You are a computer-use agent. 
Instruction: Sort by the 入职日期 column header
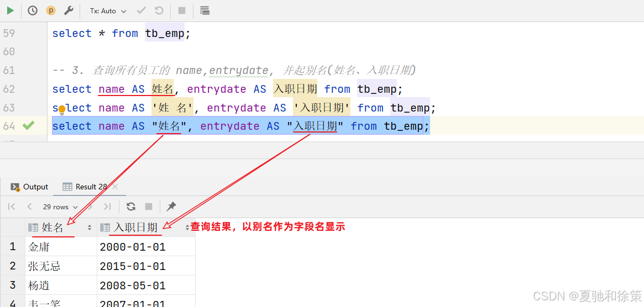pos(145,227)
